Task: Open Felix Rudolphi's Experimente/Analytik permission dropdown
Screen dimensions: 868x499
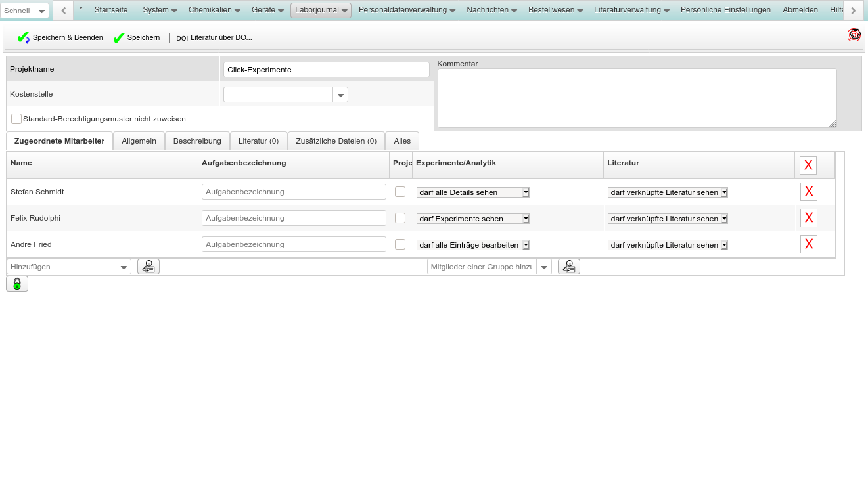Action: (473, 219)
